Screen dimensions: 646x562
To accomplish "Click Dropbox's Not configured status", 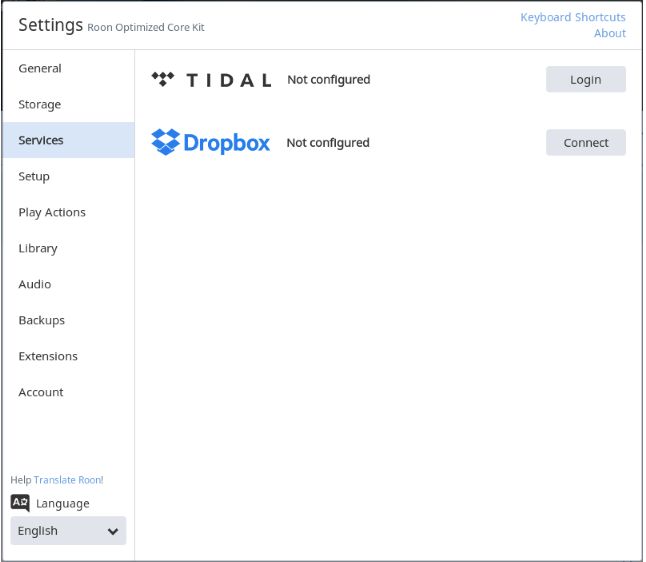I will pos(328,143).
